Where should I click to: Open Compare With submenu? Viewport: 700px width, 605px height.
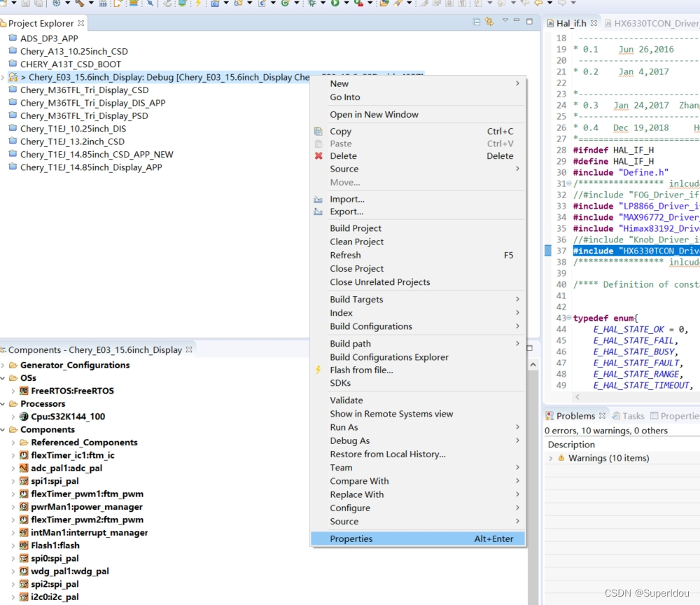click(x=418, y=481)
